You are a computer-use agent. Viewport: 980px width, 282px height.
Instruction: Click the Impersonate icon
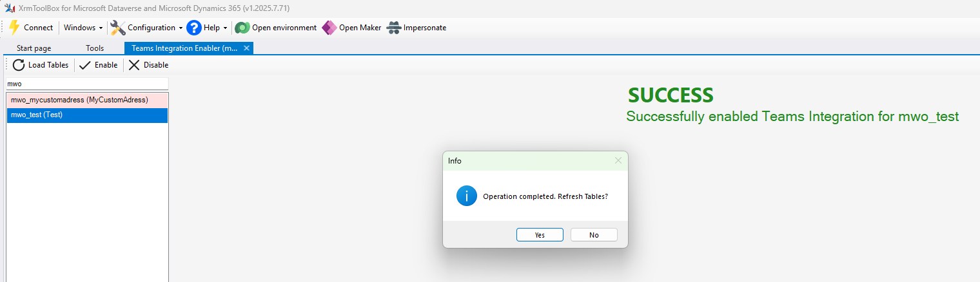pyautogui.click(x=393, y=28)
